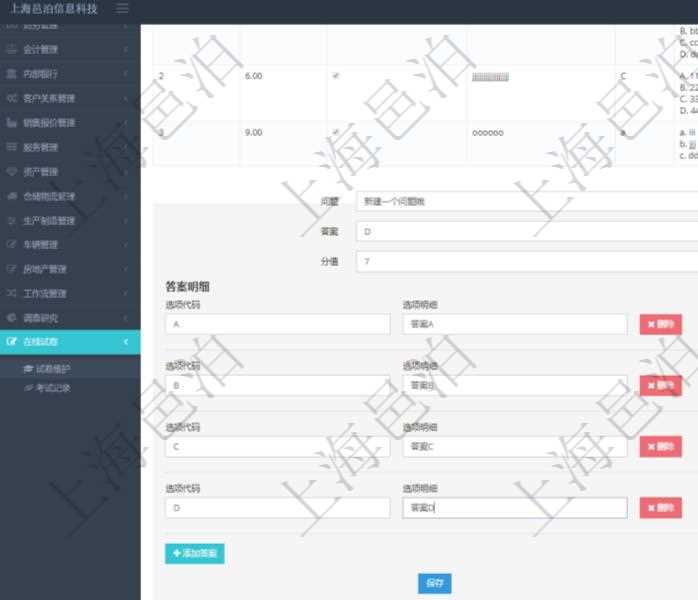
Task: Click the 销售报价管理 chart icon
Action: 12,122
